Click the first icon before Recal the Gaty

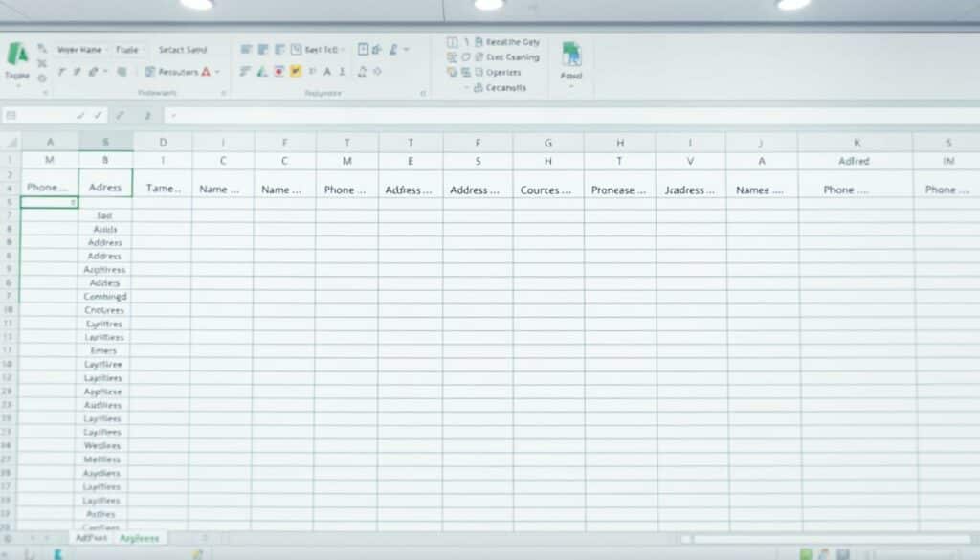click(452, 42)
